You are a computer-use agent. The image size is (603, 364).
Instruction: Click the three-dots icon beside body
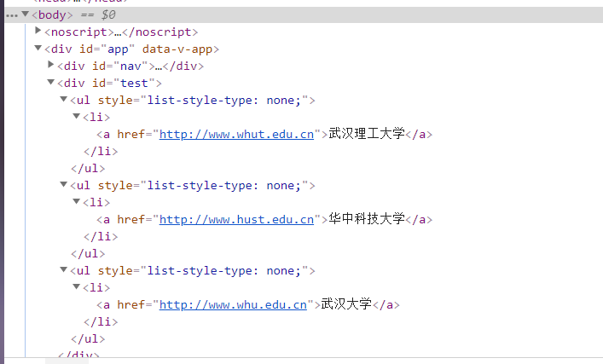12,15
